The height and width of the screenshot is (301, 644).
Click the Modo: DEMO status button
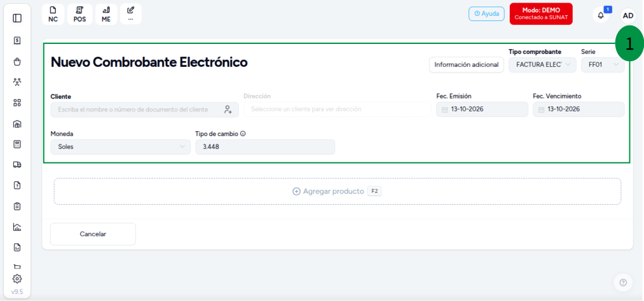(x=541, y=14)
